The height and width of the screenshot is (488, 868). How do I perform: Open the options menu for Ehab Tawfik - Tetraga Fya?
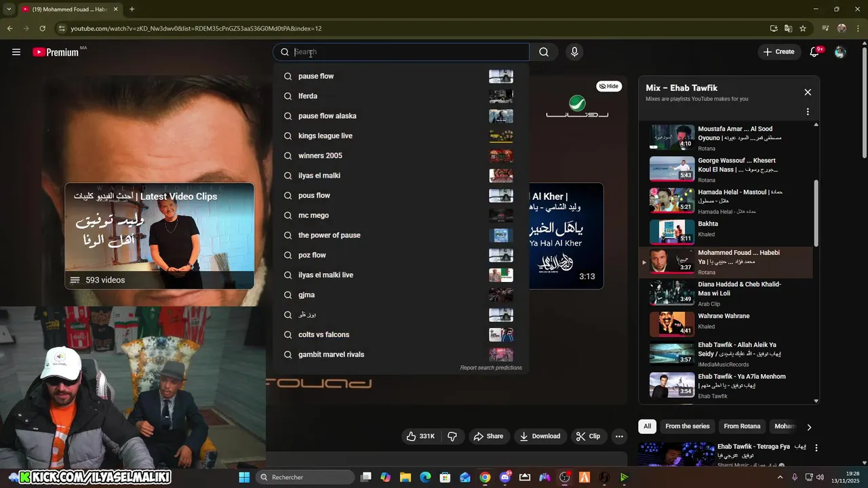(816, 448)
